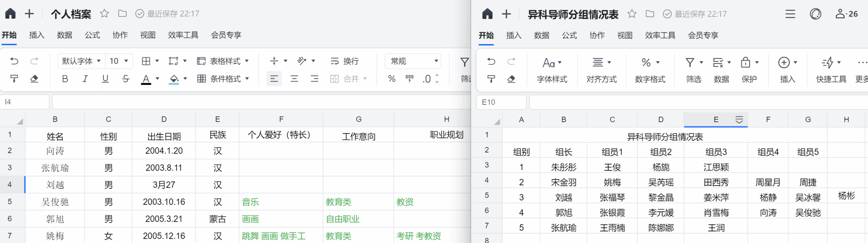Select format painter in 个人档案 window
The width and height of the screenshot is (868, 243).
click(x=14, y=79)
